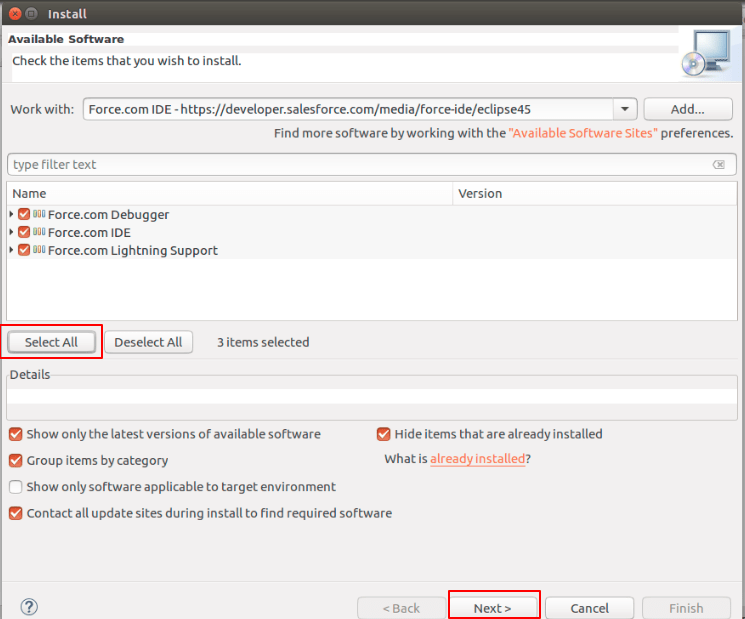The width and height of the screenshot is (745, 619).
Task: Uncheck the Force.com IDE checkbox
Action: tap(24, 232)
